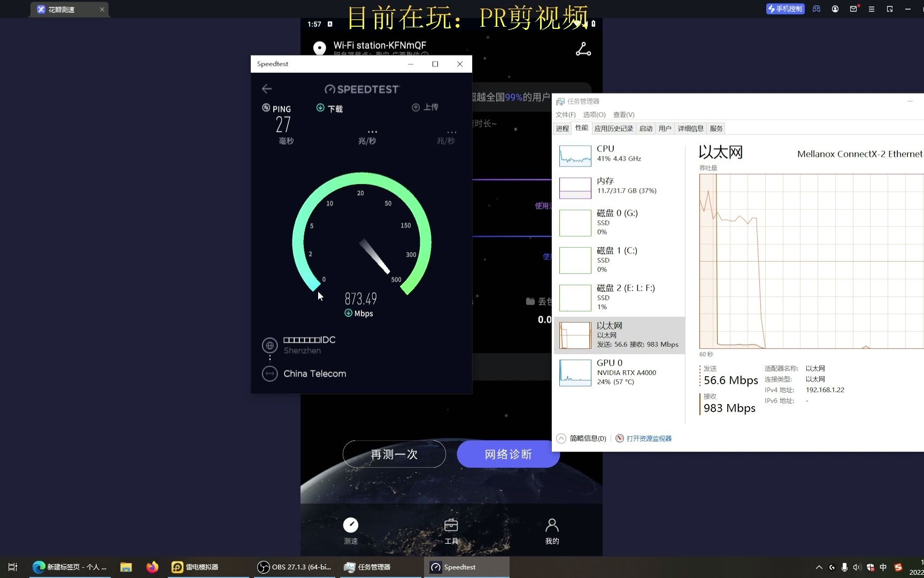This screenshot has width=924, height=578.
Task: Click the Sogou input method tray icon
Action: pos(898,567)
